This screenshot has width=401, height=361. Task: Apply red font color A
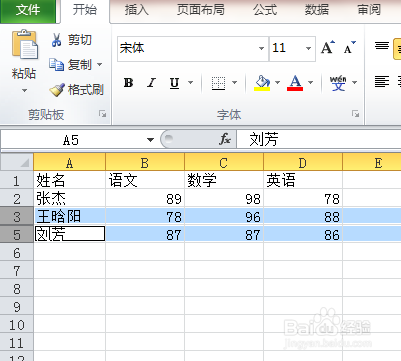click(x=295, y=83)
